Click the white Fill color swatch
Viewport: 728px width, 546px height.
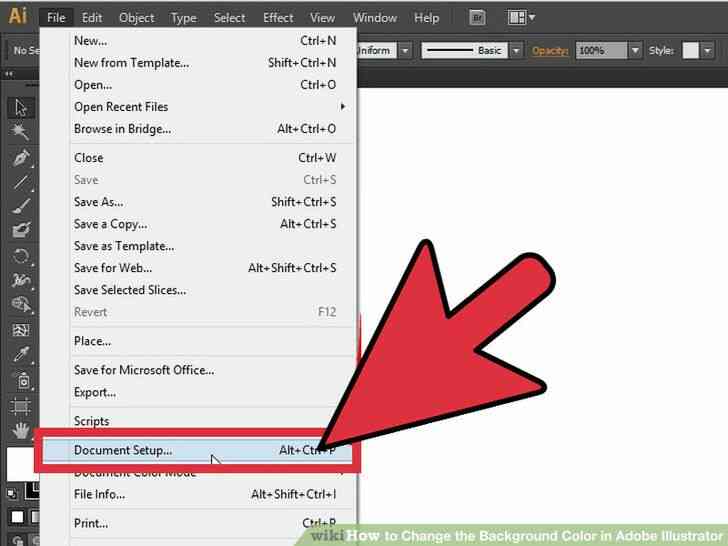[x=21, y=464]
